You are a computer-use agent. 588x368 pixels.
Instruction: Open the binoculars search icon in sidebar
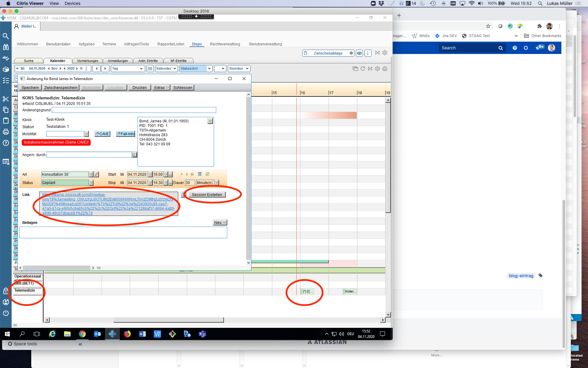tap(6, 47)
